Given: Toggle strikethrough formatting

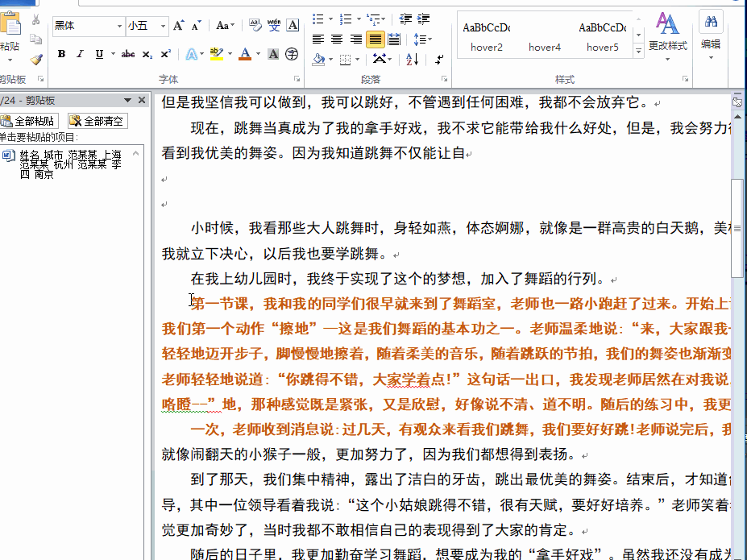Looking at the screenshot, I should click(127, 53).
